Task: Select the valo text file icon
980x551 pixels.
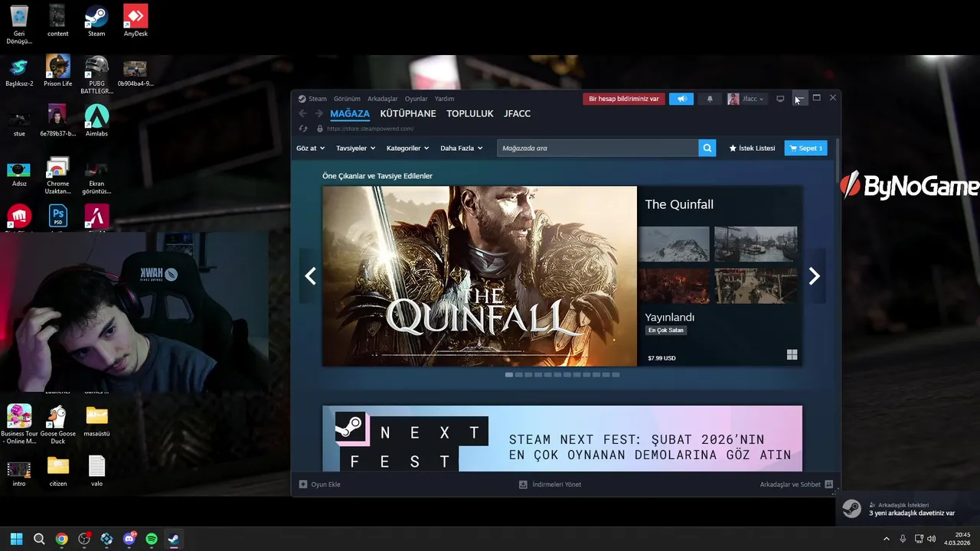Action: click(x=96, y=471)
